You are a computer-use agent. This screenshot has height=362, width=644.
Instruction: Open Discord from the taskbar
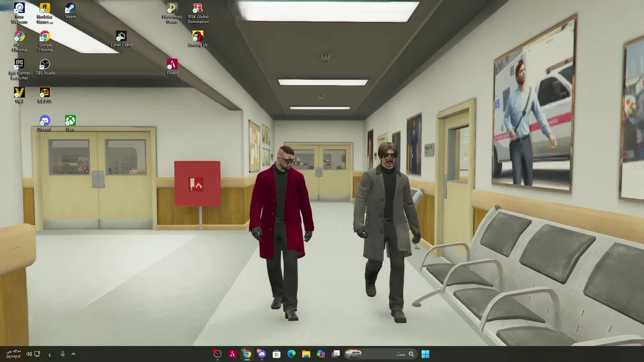point(262,354)
